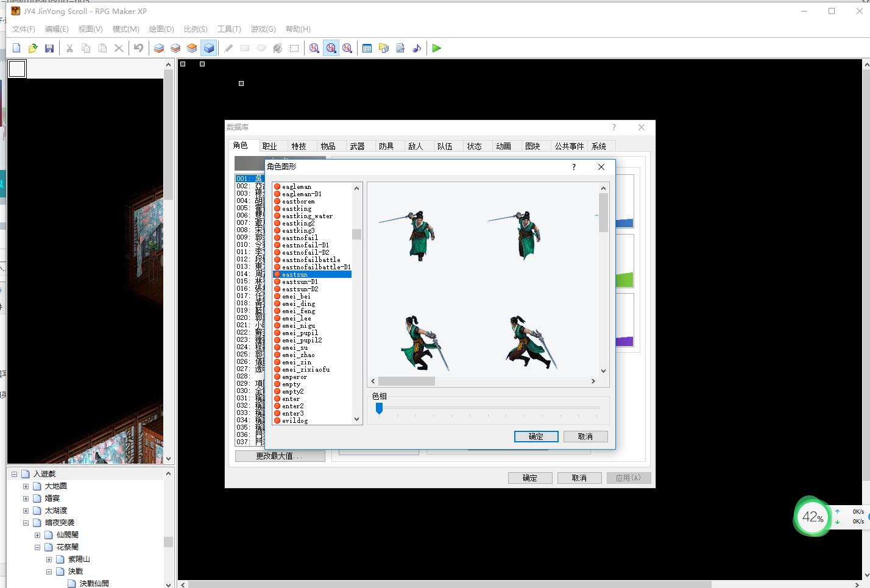
Task: Click the Undo arrow in the toolbar
Action: click(139, 48)
